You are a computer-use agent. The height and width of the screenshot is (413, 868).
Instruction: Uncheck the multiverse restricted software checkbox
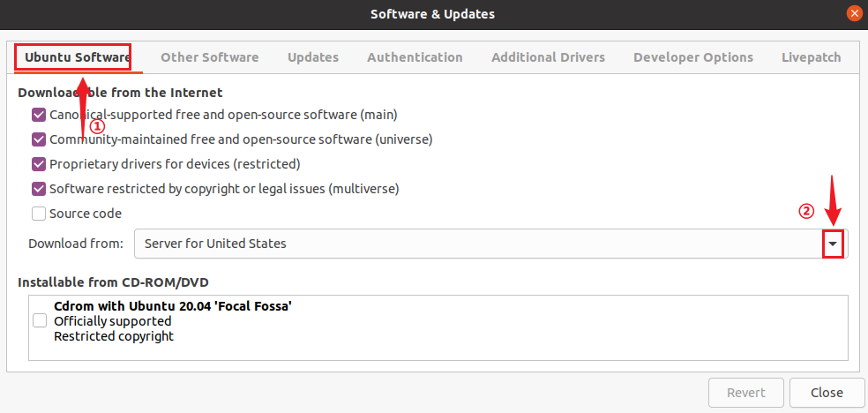(x=39, y=189)
